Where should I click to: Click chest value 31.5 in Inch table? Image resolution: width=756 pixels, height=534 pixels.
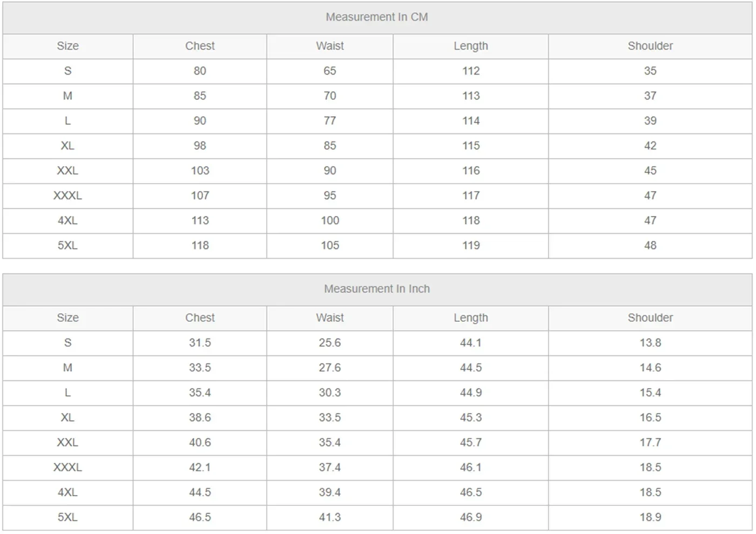click(200, 343)
